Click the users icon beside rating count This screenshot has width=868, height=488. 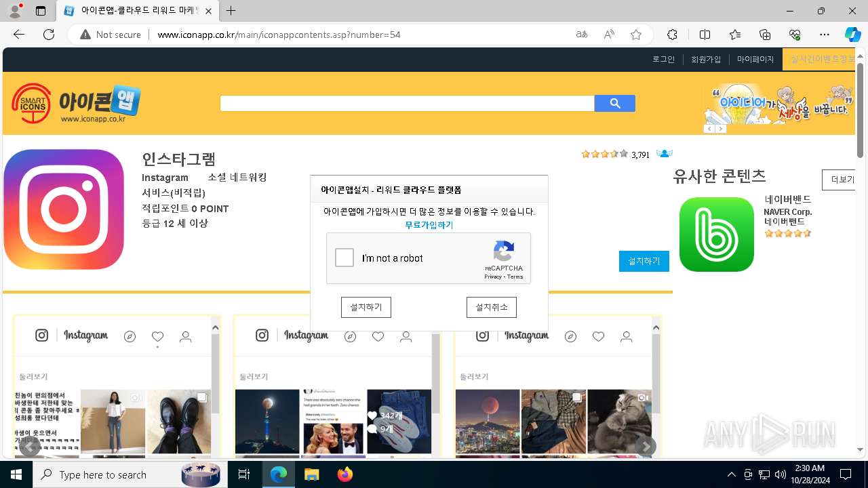(x=665, y=154)
